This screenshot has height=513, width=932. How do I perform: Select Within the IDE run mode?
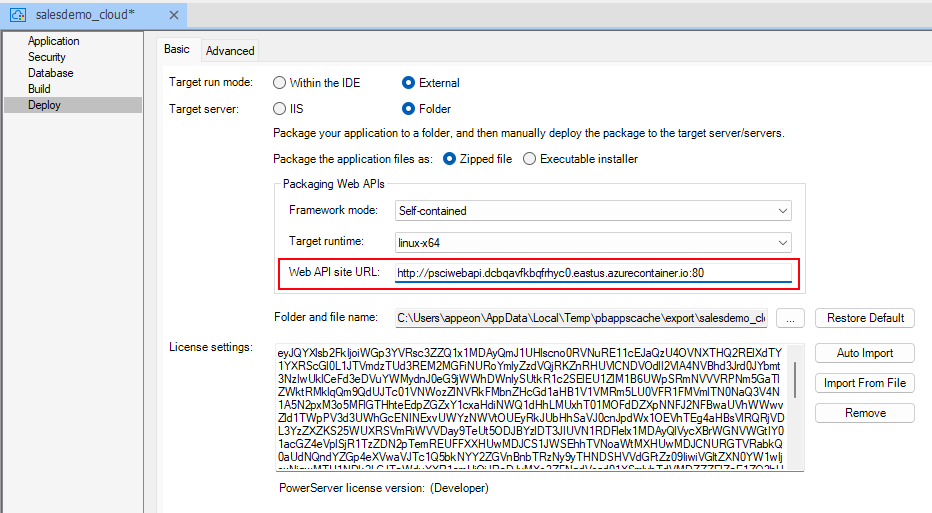[x=316, y=83]
